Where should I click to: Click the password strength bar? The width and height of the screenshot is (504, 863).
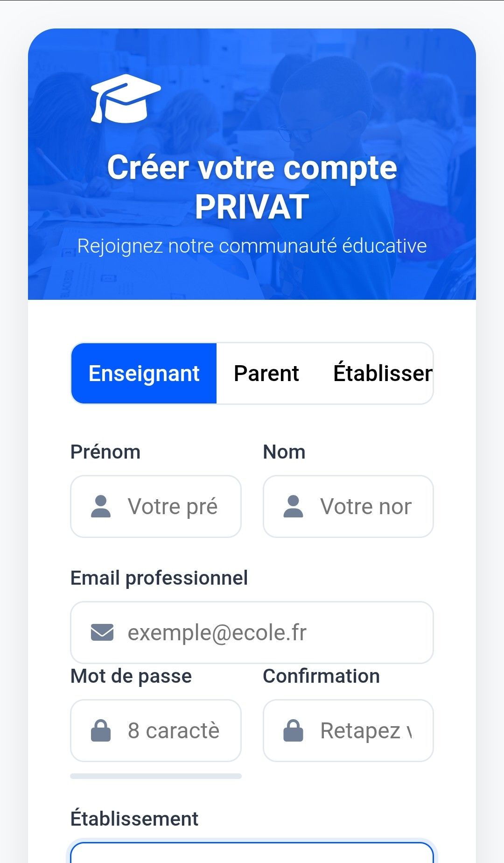pos(156,776)
